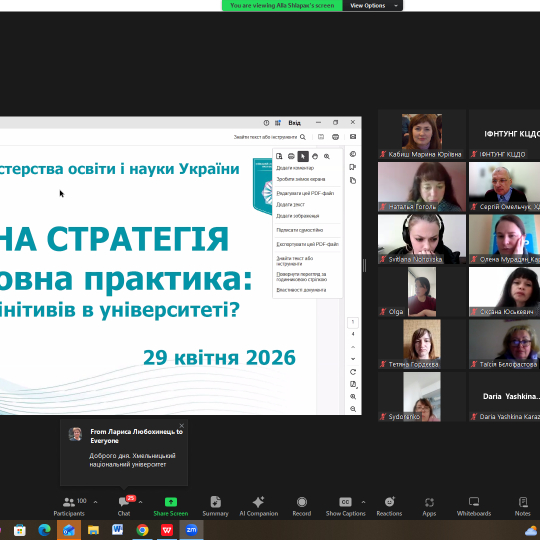
Task: Open the Zoom Participants panel
Action: [70, 506]
